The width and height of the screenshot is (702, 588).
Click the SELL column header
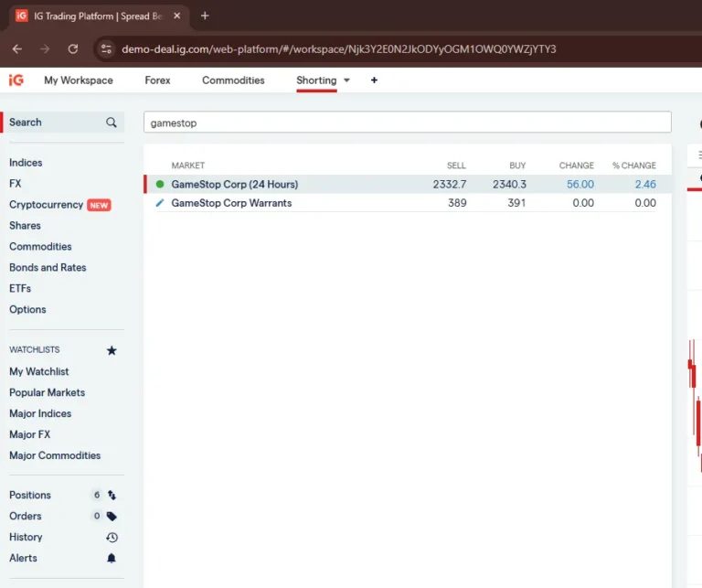tap(456, 166)
